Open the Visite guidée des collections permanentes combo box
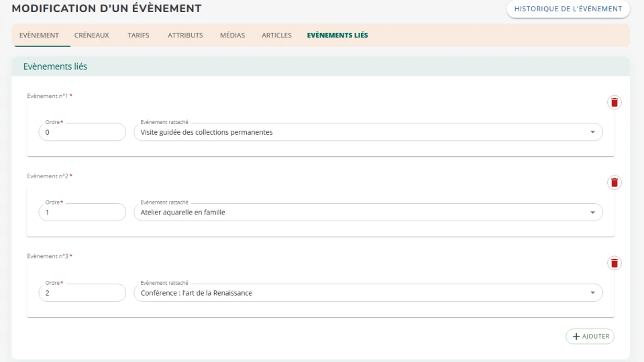644x362 pixels. 368,132
